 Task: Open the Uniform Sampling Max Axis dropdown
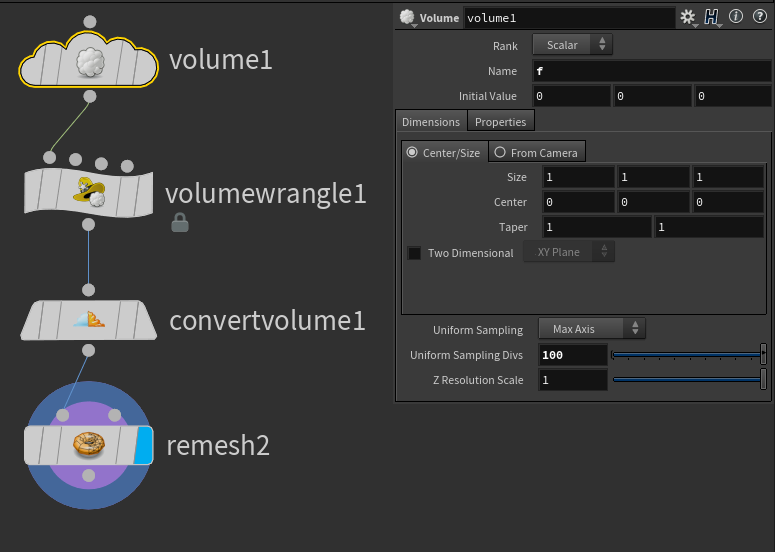click(592, 329)
